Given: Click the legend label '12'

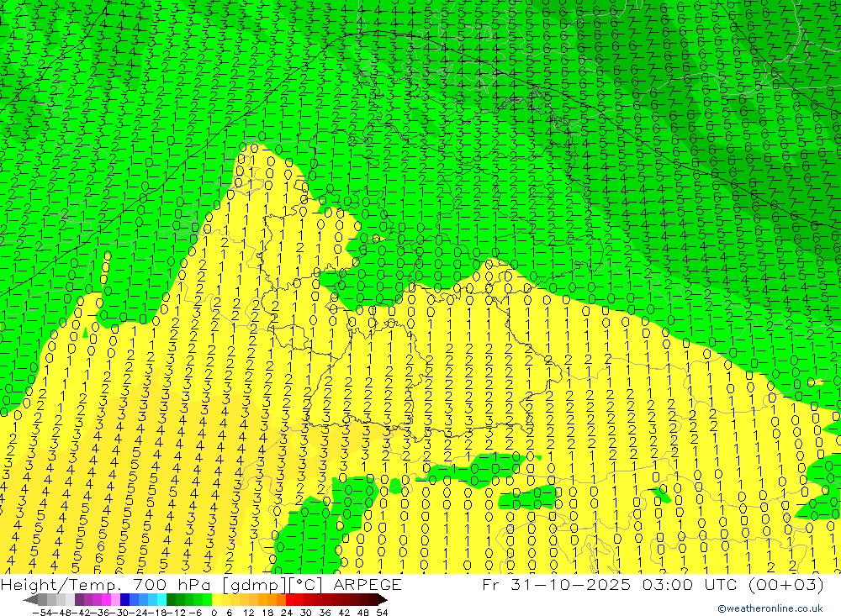Looking at the screenshot, I should tap(249, 613).
